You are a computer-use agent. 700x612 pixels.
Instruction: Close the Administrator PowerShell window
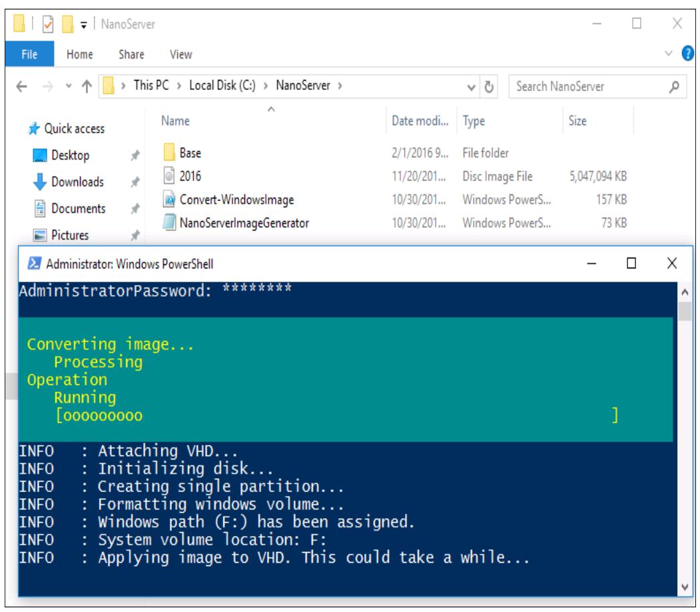pyautogui.click(x=672, y=263)
